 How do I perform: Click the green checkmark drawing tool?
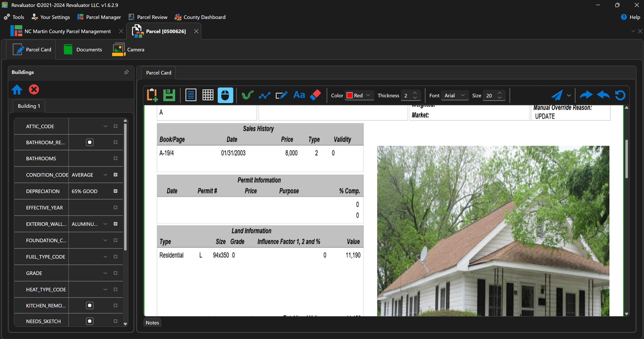click(x=247, y=95)
